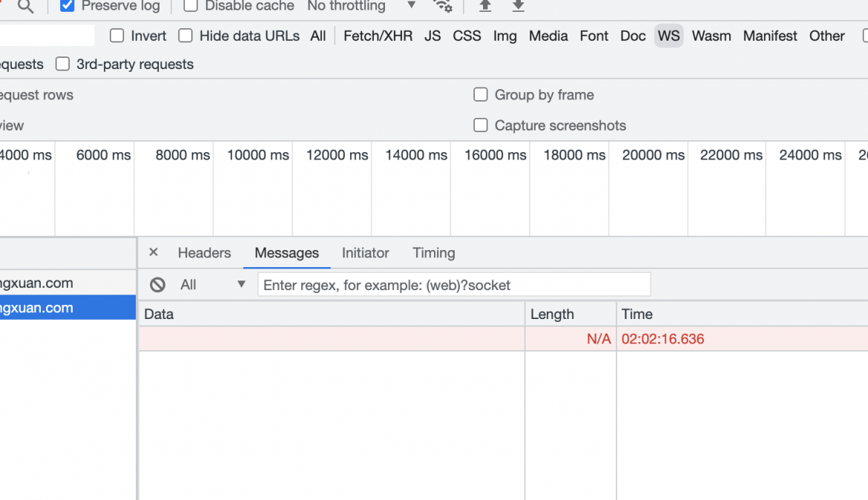Click the Length column header
Viewport: 868px width, 500px height.
tap(571, 314)
